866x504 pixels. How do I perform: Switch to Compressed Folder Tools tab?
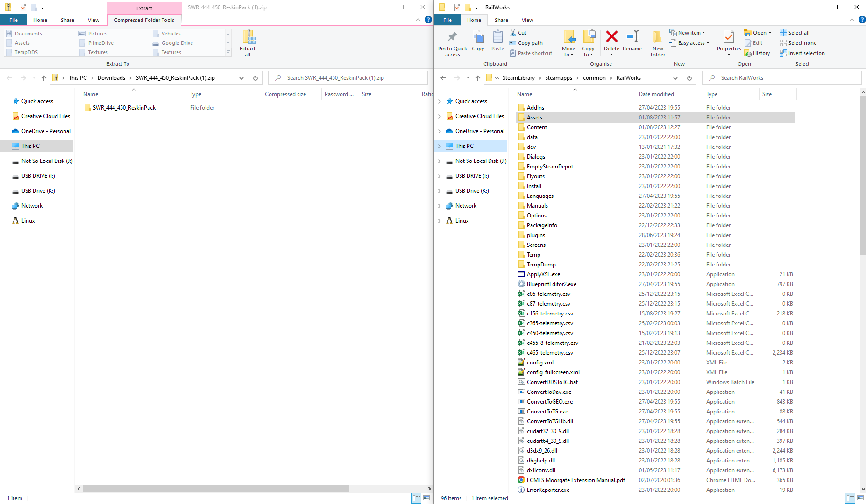[144, 20]
